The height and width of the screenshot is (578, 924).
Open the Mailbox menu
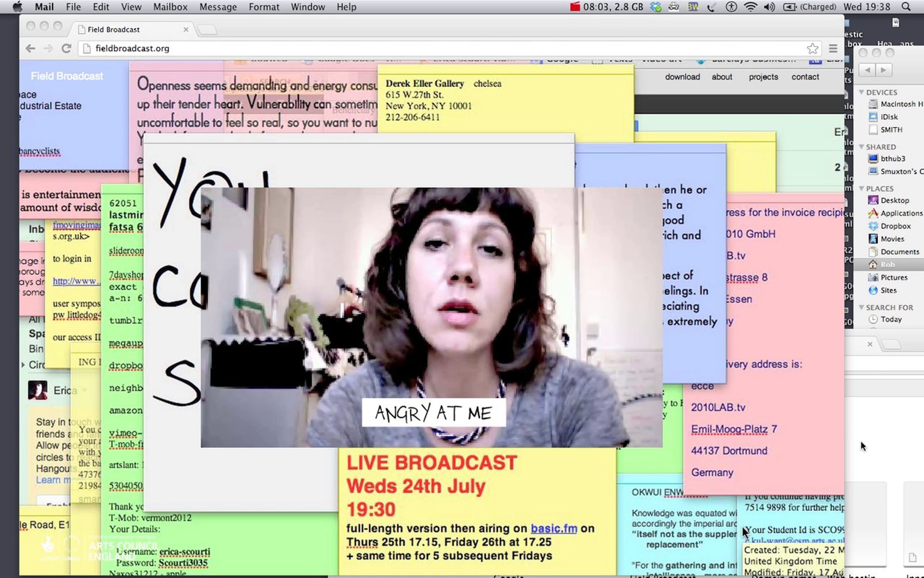click(170, 7)
